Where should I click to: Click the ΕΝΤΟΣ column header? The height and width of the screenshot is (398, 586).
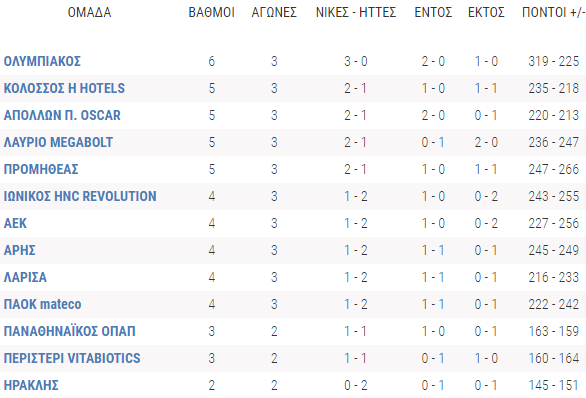tap(433, 12)
